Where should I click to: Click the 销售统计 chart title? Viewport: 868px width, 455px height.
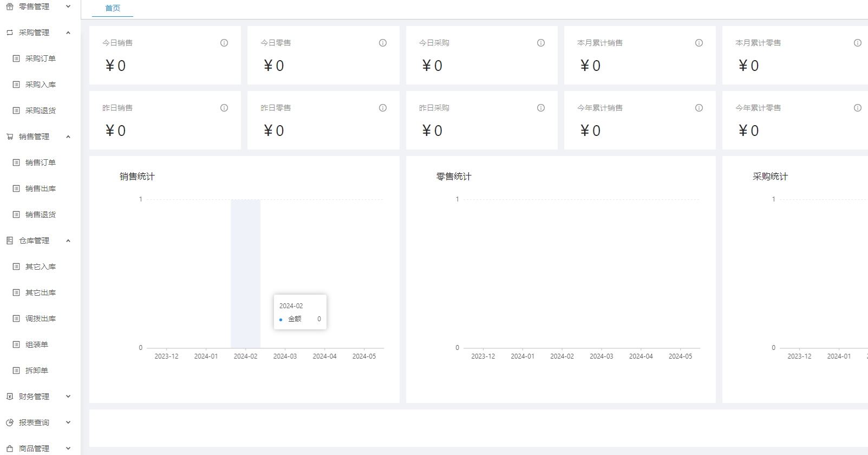pos(137,177)
